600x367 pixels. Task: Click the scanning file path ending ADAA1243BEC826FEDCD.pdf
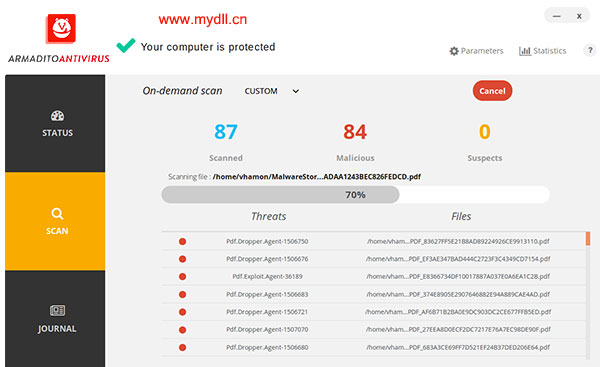[x=317, y=177]
